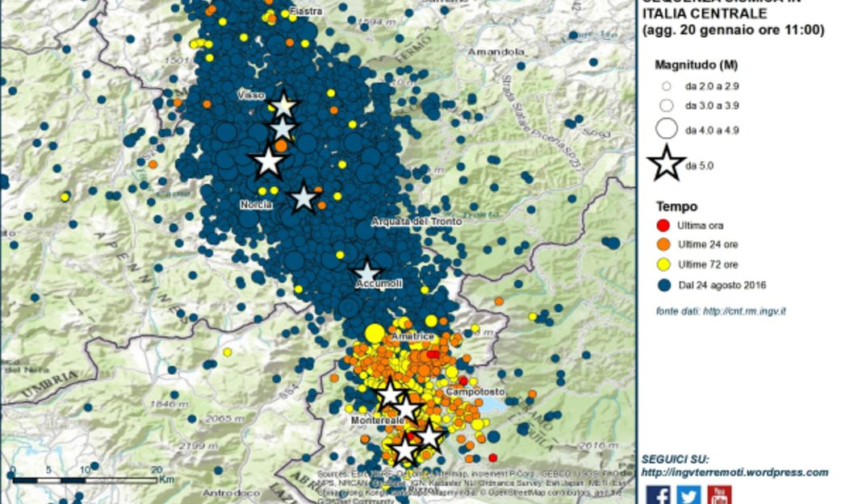The image size is (862, 504).
Task: Visit the ingvterremoti.wordpress.com link
Action: click(734, 473)
